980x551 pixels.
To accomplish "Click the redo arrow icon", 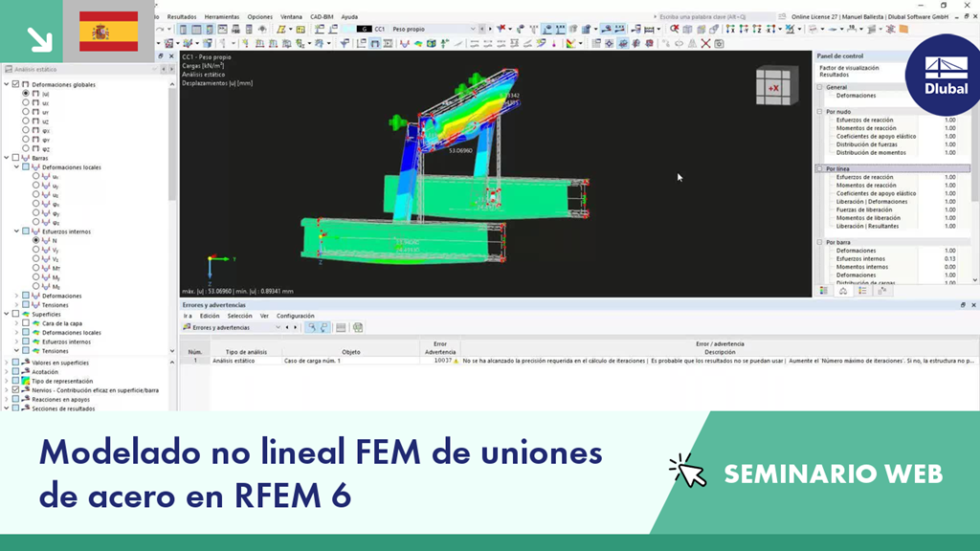I will point(161,30).
